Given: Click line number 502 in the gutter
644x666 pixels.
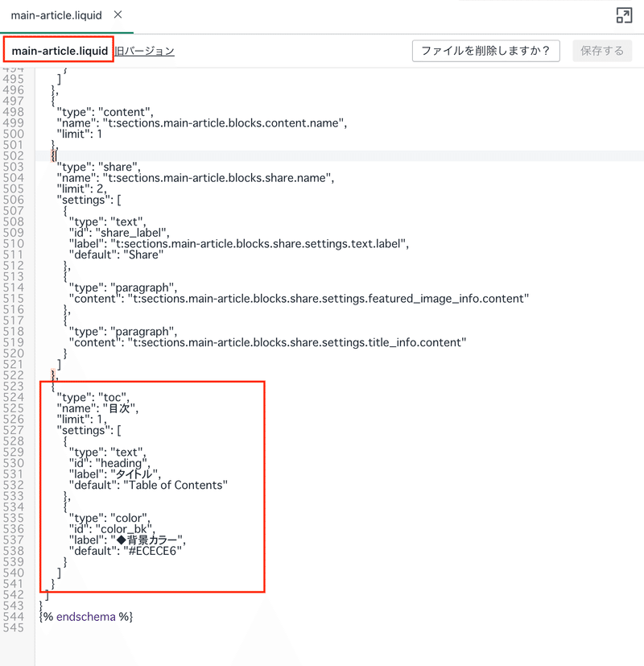Looking at the screenshot, I should pyautogui.click(x=13, y=156).
